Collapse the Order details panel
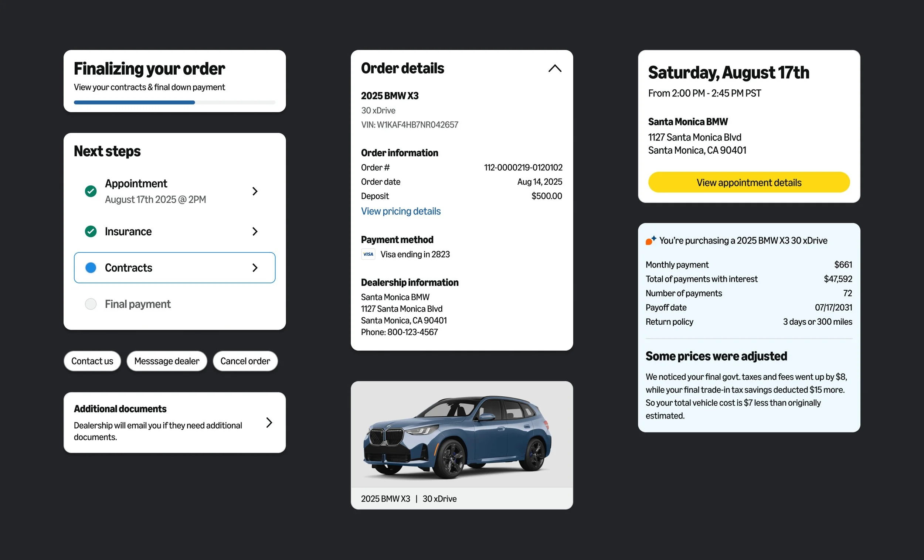The width and height of the screenshot is (924, 560). pos(555,68)
